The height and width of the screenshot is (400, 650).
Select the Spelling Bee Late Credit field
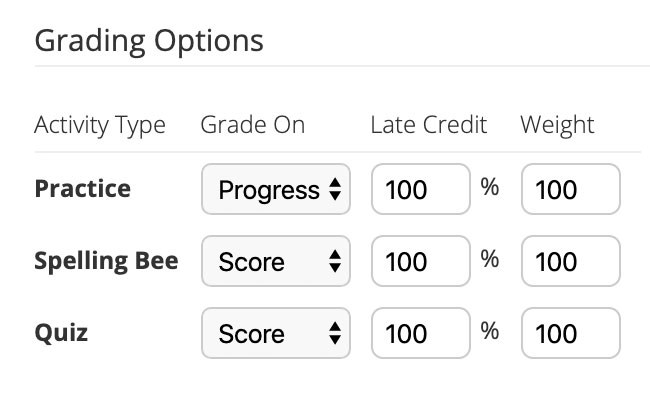click(x=420, y=262)
